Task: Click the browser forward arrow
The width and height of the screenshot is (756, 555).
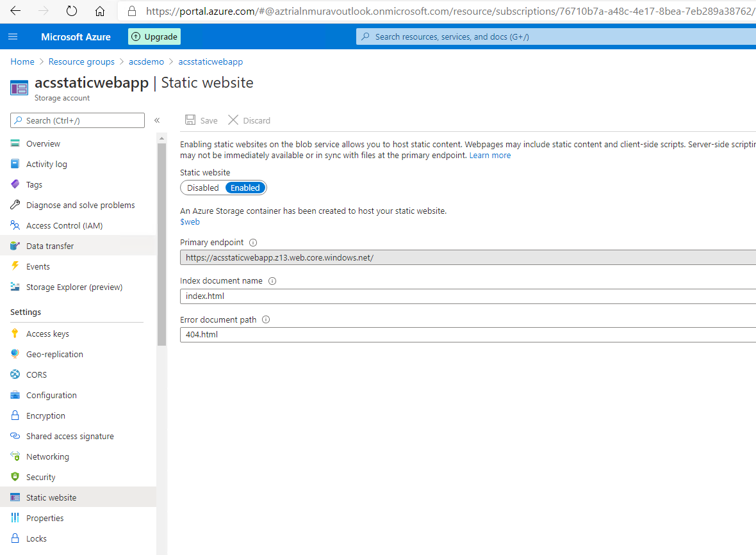Action: pyautogui.click(x=44, y=11)
